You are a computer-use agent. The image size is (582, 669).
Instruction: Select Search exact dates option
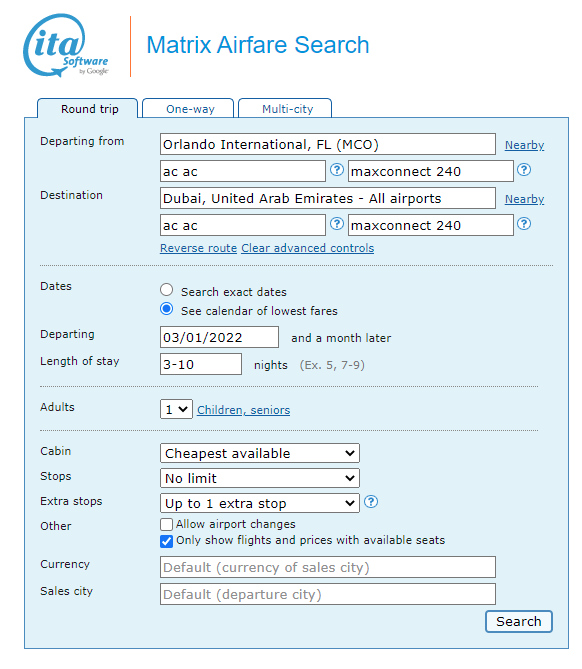[x=166, y=290]
